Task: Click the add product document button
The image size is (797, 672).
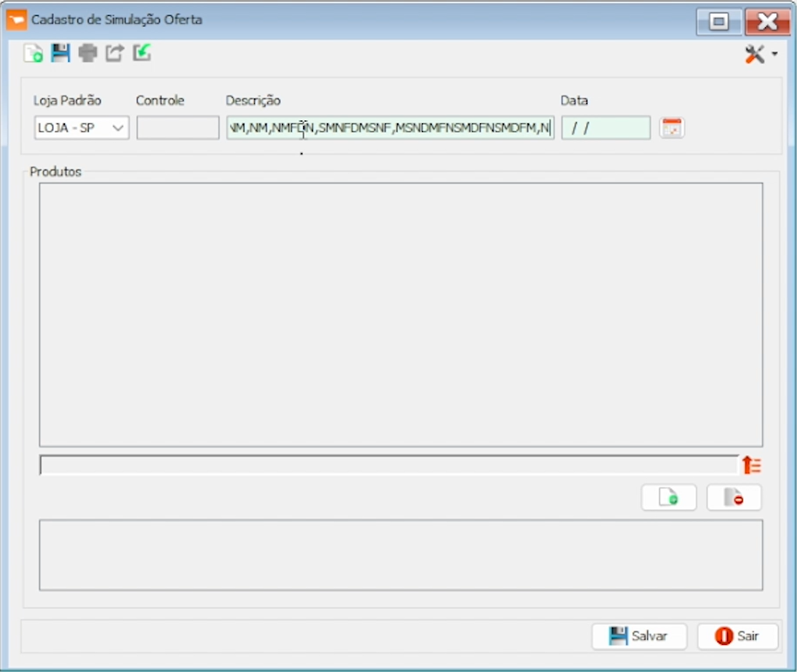Action: [x=668, y=497]
